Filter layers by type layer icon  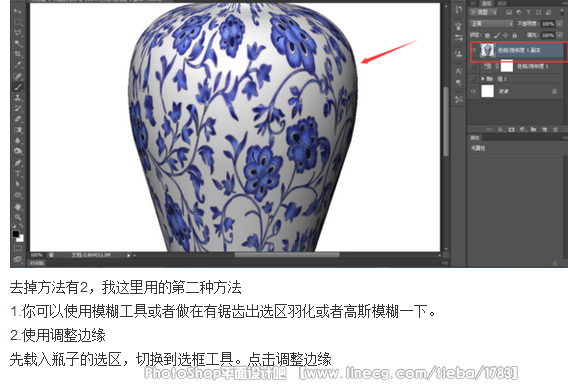coord(529,12)
